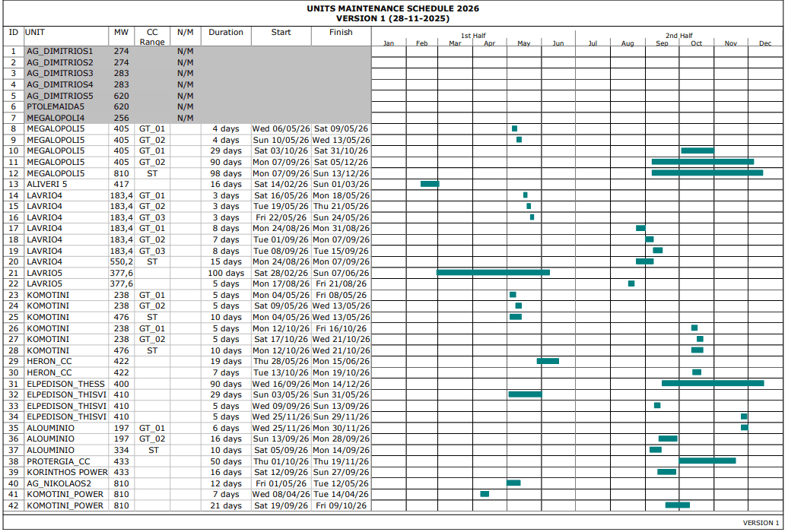The image size is (804, 532).
Task: Click the 'HERON_CC' cell in row 29
Action: (49, 361)
